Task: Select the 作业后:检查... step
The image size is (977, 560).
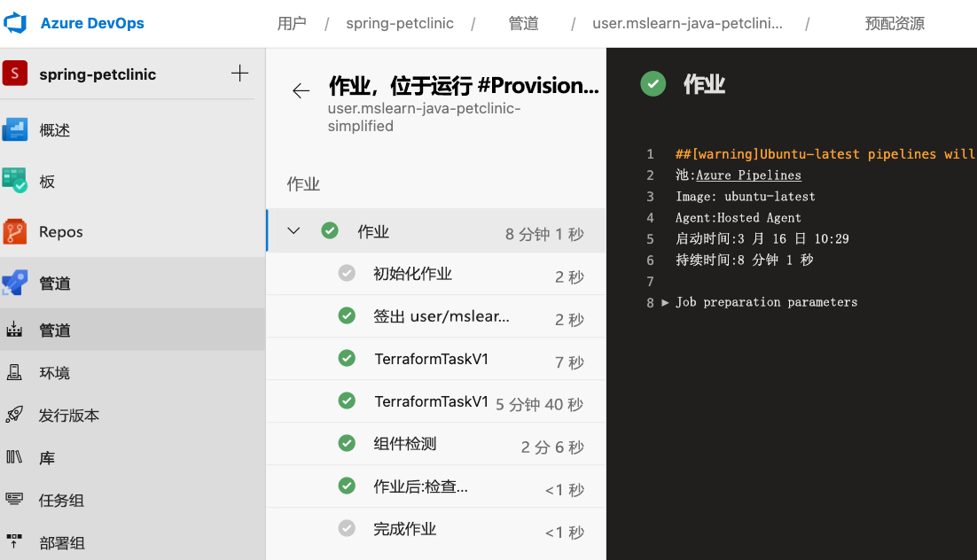Action: pyautogui.click(x=436, y=486)
